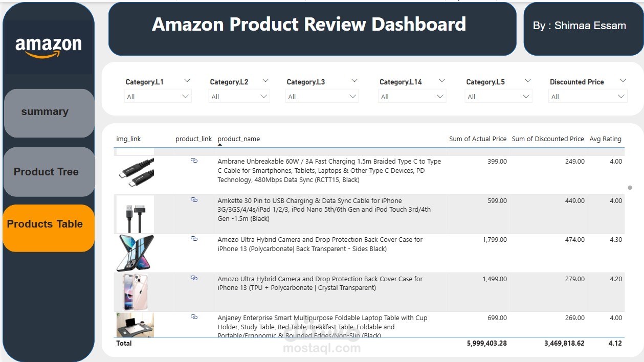Image resolution: width=644 pixels, height=362 pixels.
Task: Click link icon for Amozo Crystal Transparent case
Action: point(194,278)
